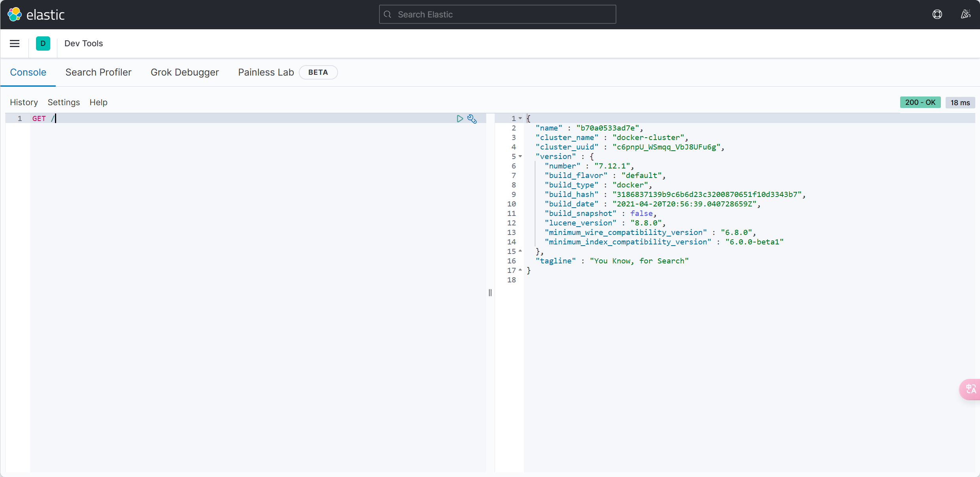Click the green D space avatar
980x477 pixels.
43,44
